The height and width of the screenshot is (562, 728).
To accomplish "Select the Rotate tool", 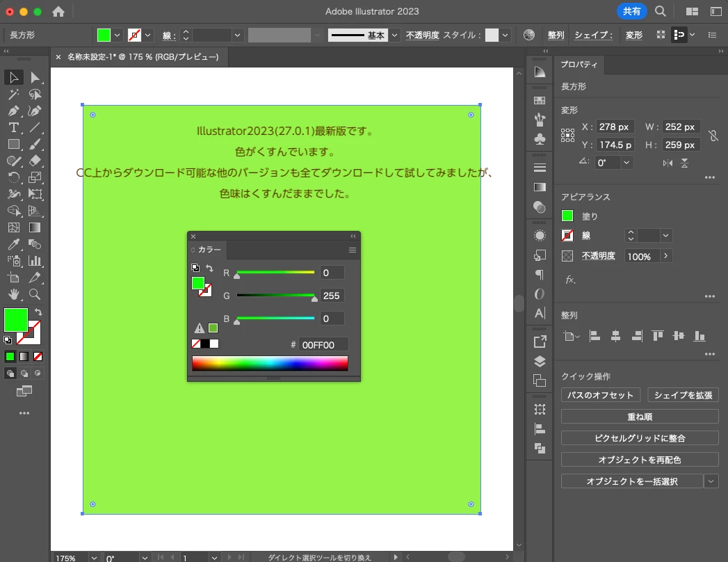I will (x=13, y=177).
